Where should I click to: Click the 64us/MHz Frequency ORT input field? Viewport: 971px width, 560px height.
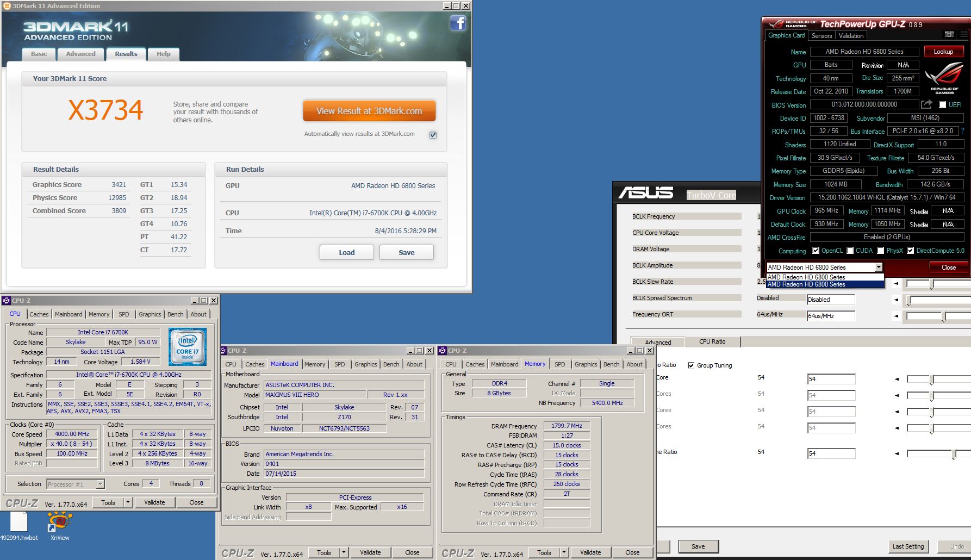click(831, 316)
